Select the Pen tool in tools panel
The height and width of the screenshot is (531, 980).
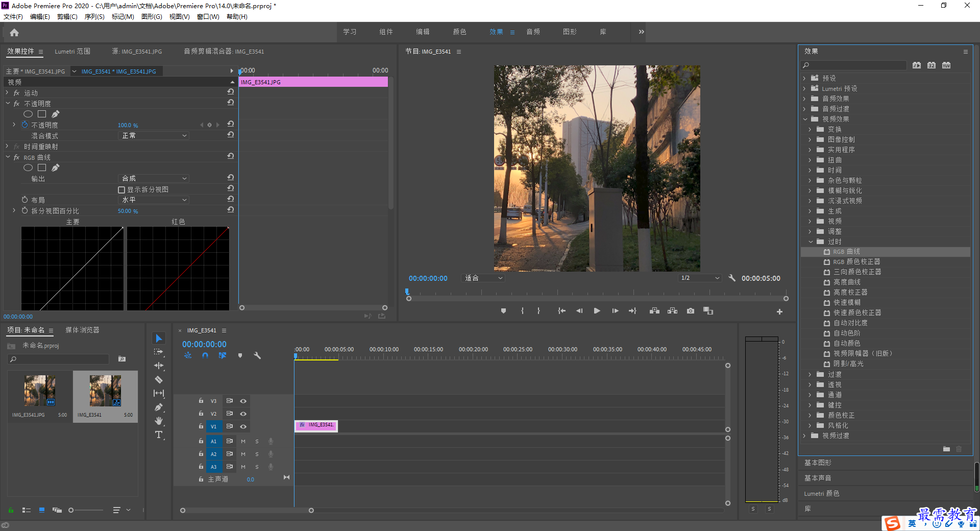coord(159,407)
